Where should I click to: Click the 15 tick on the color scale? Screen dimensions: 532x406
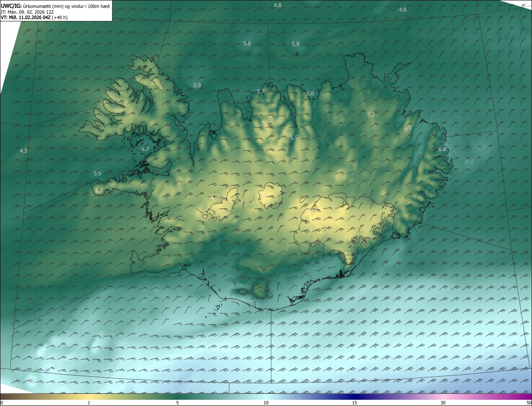(x=355, y=403)
